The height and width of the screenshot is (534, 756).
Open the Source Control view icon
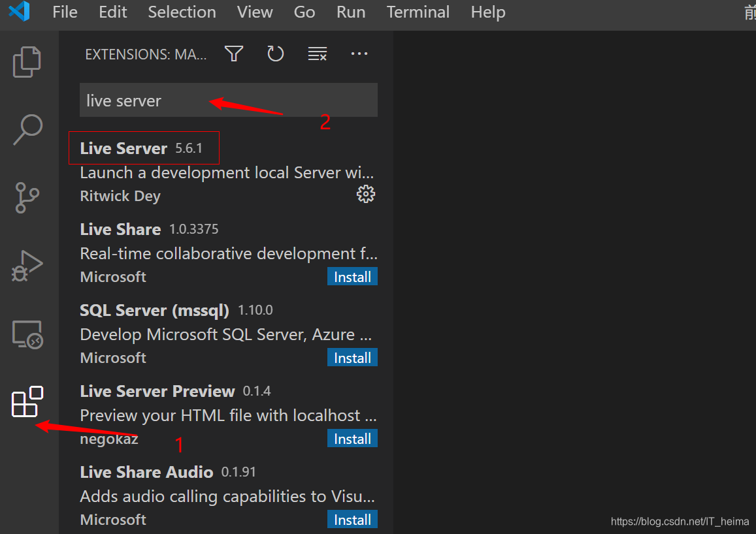(x=27, y=197)
